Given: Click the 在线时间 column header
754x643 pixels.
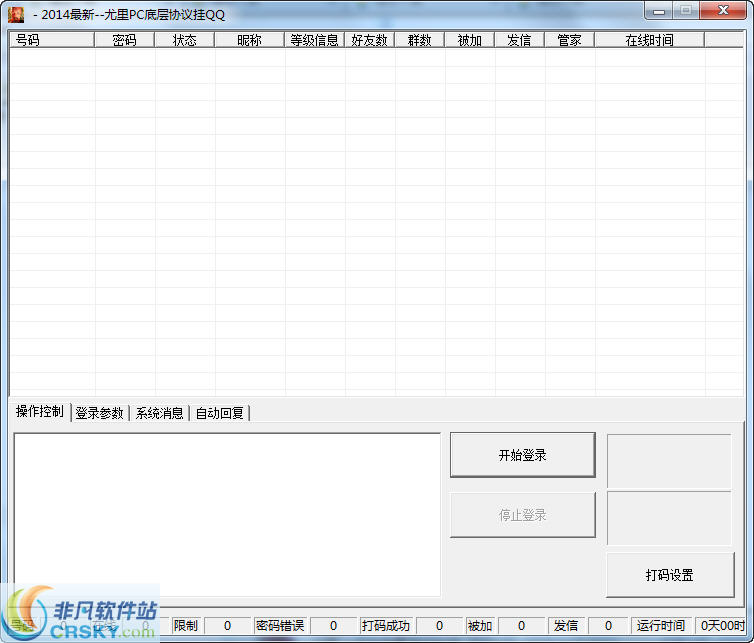Looking at the screenshot, I should [x=650, y=40].
